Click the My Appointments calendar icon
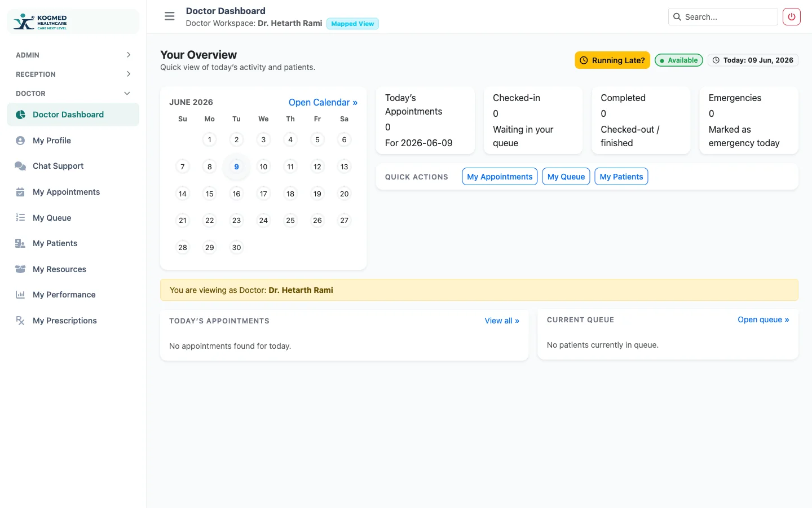The height and width of the screenshot is (508, 812). tap(20, 192)
